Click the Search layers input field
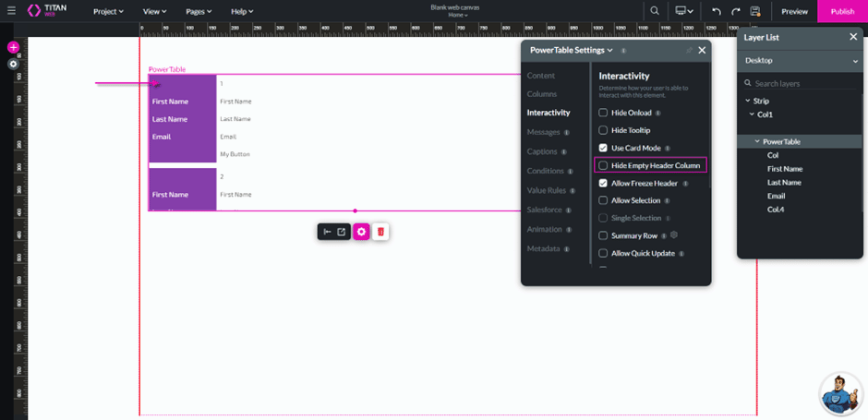Image resolution: width=868 pixels, height=420 pixels. (x=803, y=83)
